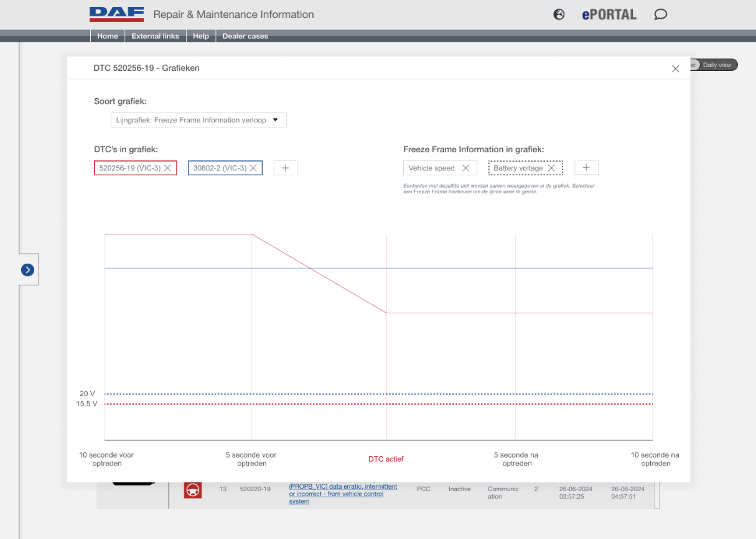756x539 pixels.
Task: Remove DTC 30802-2 (VIC-3) chip via X
Action: pos(253,168)
